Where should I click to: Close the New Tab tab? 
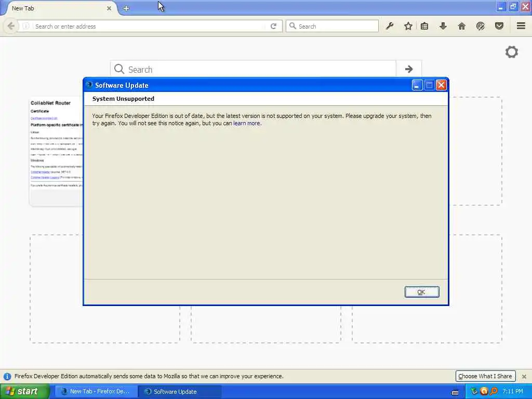(109, 8)
